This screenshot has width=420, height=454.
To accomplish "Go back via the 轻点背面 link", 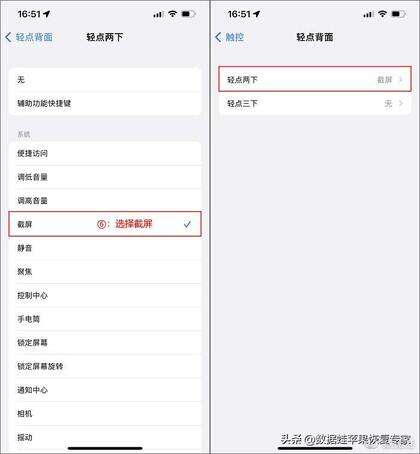I will (x=34, y=37).
